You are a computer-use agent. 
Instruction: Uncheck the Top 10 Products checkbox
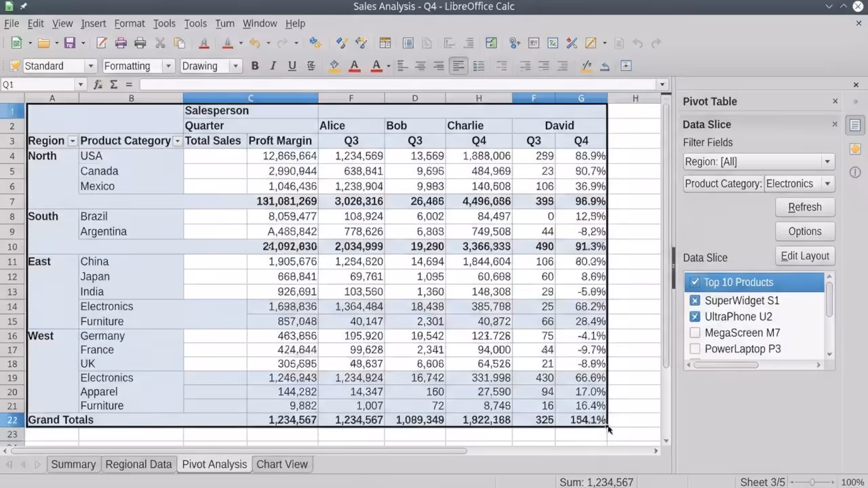pyautogui.click(x=695, y=282)
